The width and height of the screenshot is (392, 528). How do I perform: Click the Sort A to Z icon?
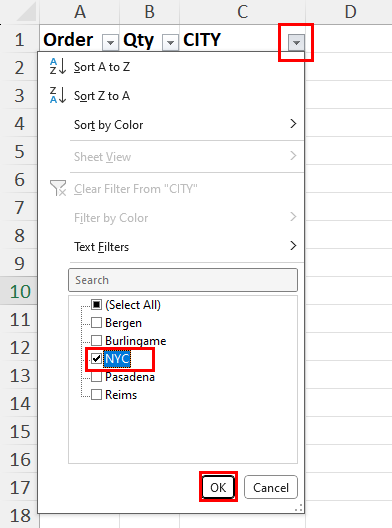tap(58, 66)
